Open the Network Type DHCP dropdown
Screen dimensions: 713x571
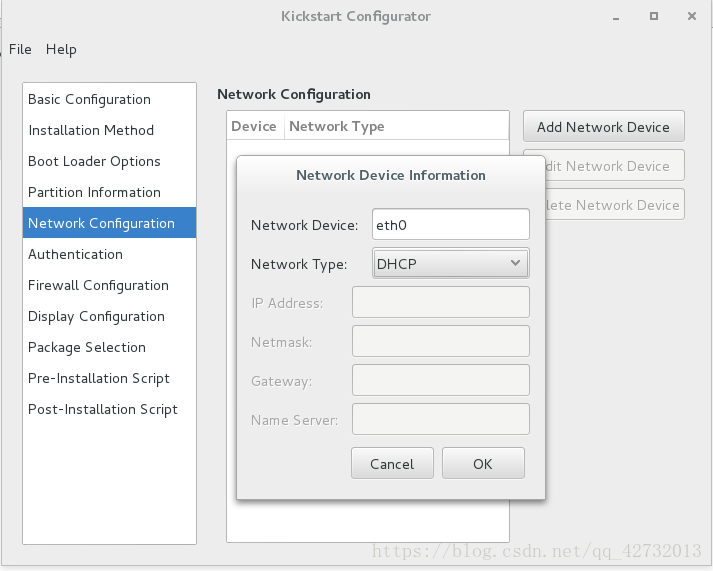451,263
